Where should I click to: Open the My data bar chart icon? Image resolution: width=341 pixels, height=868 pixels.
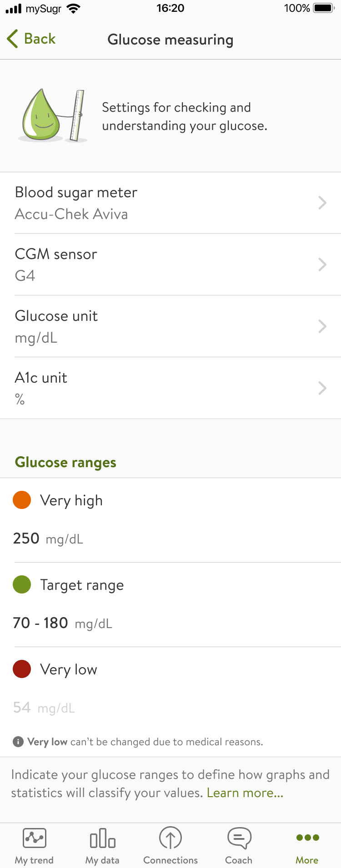click(x=102, y=838)
